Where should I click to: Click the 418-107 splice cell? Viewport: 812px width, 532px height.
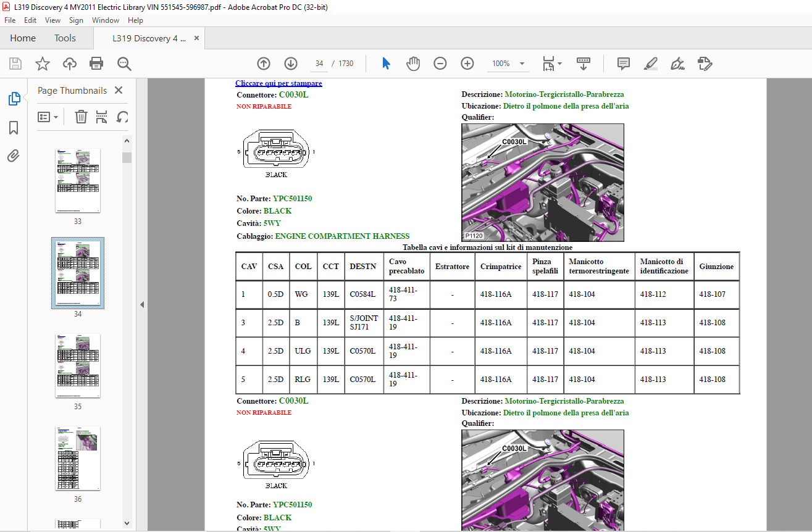tap(717, 294)
